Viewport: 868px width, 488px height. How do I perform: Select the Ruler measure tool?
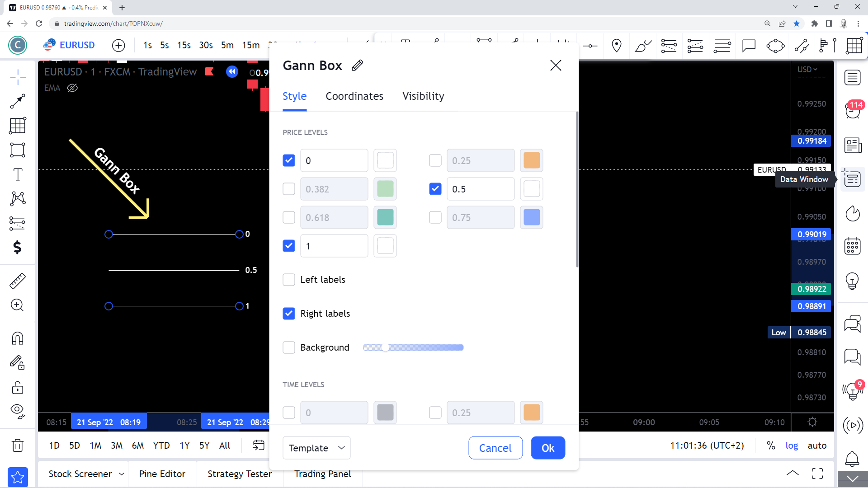point(17,281)
